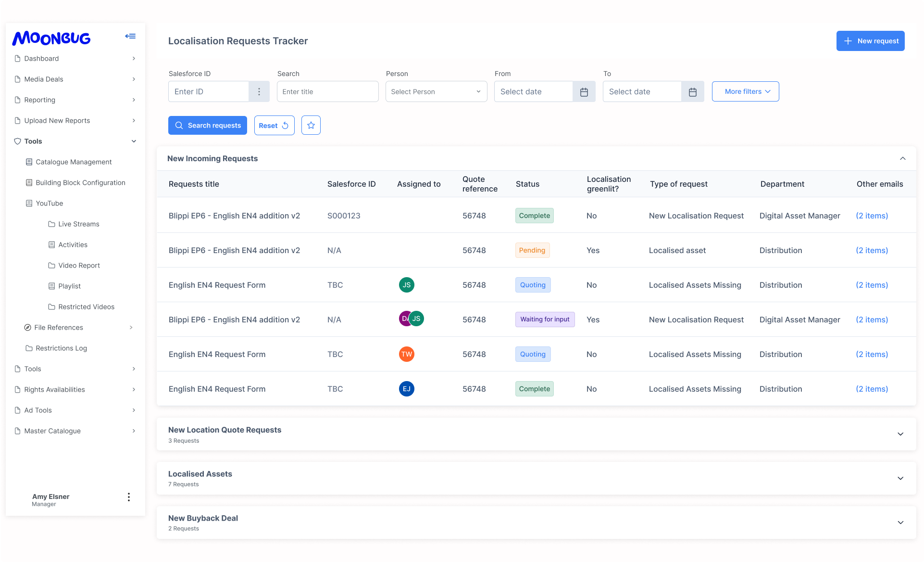This screenshot has height=562, width=924.
Task: Click the EJ assignee avatar
Action: pyautogui.click(x=406, y=389)
